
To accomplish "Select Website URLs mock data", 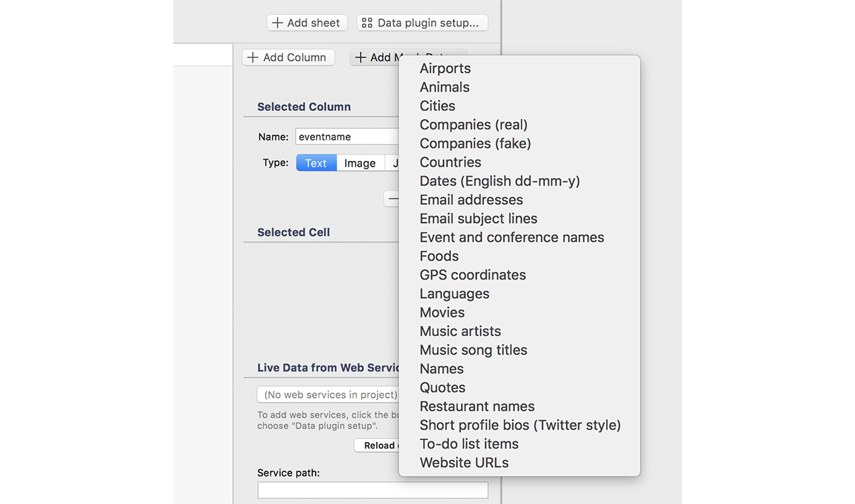I will point(464,463).
